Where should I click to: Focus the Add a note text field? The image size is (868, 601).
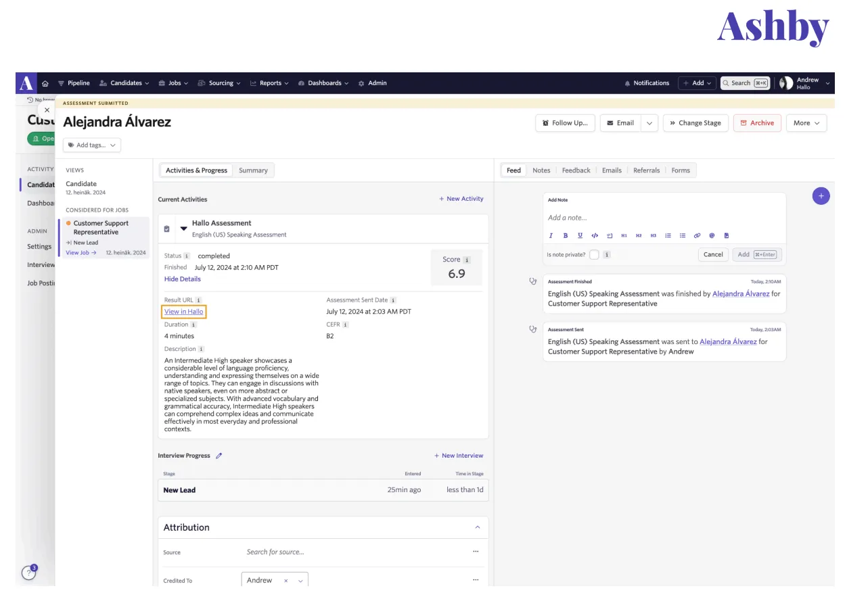(664, 218)
